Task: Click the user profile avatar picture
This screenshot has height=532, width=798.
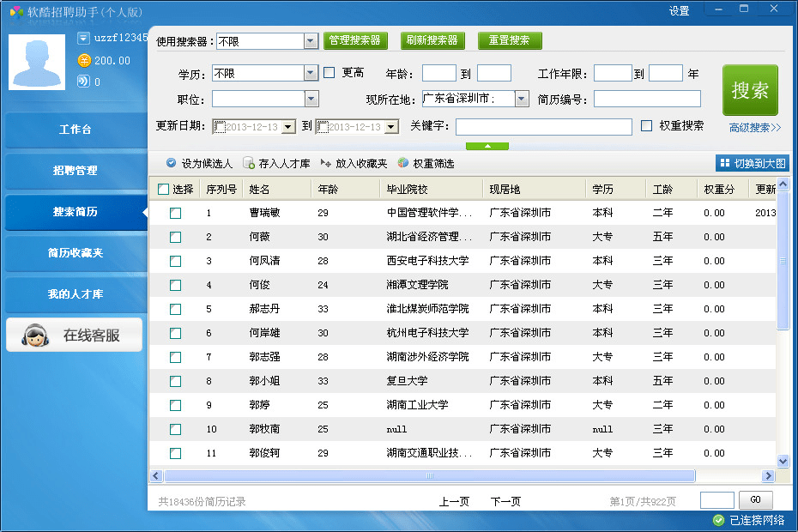Action: (37, 63)
